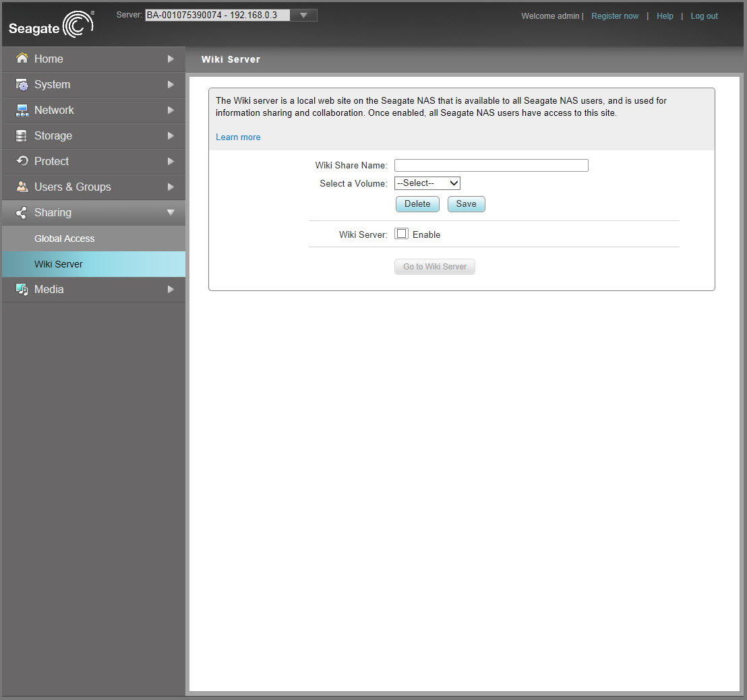Open the Home menu item
The height and width of the screenshot is (700, 747).
tap(94, 59)
